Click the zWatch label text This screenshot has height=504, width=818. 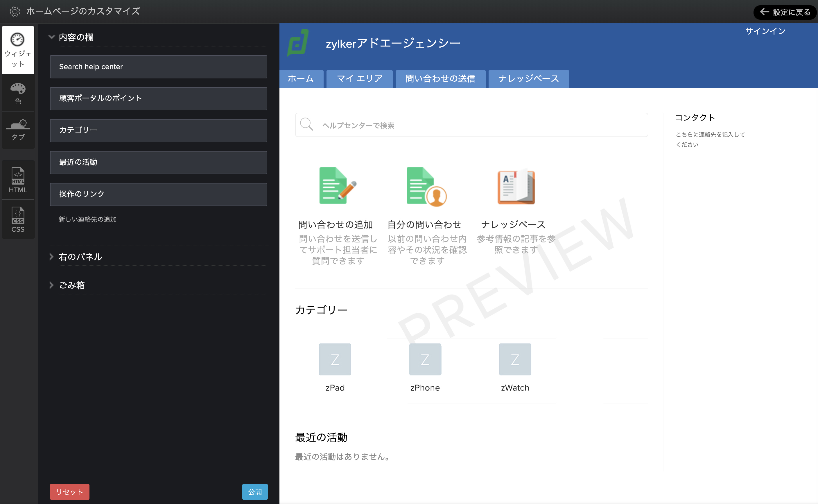tap(515, 388)
